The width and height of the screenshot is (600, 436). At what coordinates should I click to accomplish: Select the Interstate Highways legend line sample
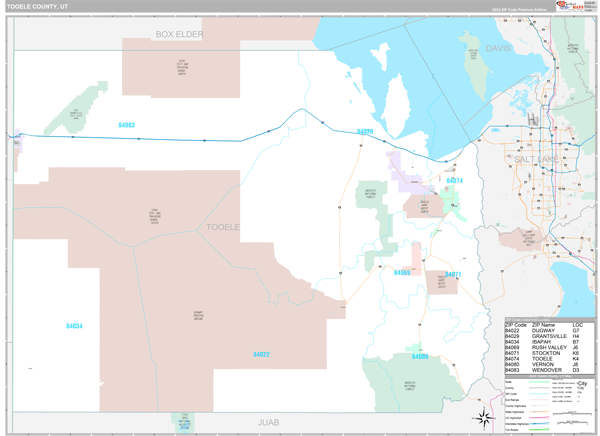[x=539, y=423]
